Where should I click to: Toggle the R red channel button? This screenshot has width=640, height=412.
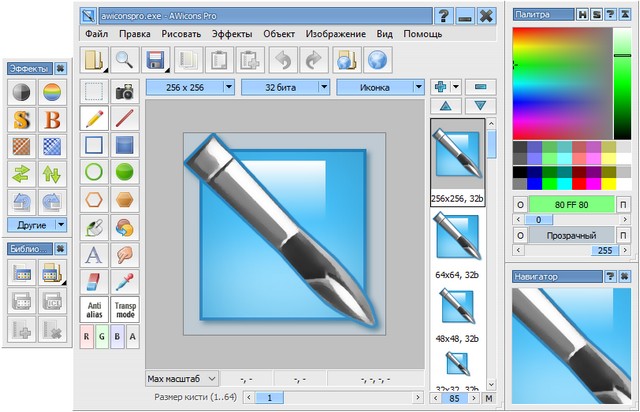pyautogui.click(x=87, y=338)
